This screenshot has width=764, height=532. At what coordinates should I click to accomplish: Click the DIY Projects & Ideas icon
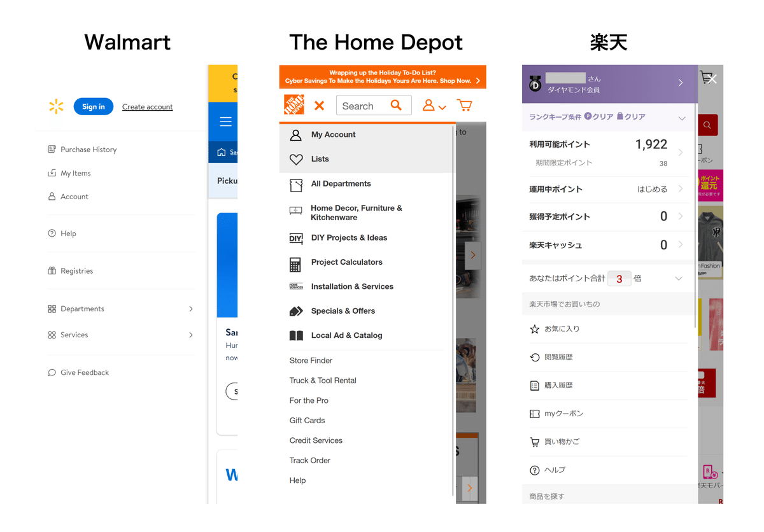coord(296,238)
